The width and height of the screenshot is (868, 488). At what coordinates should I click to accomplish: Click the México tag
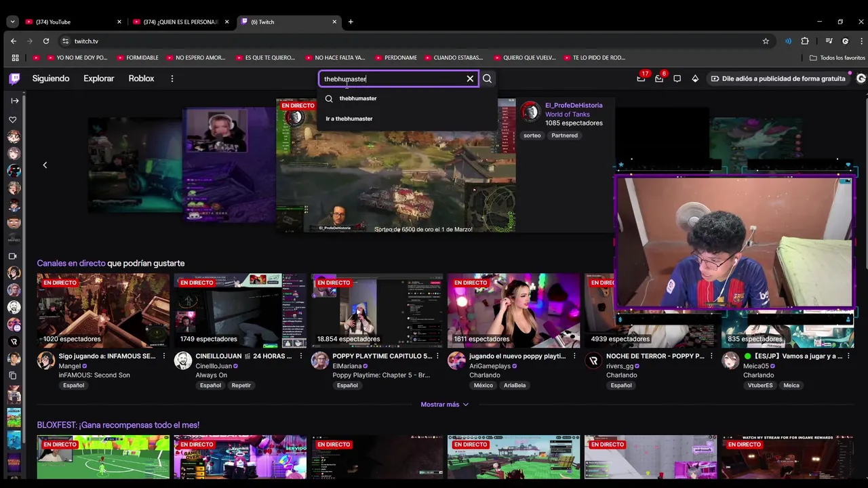click(x=484, y=386)
